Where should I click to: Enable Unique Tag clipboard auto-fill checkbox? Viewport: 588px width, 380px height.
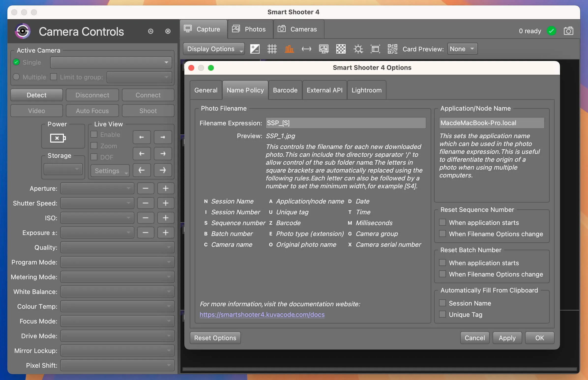(x=442, y=314)
